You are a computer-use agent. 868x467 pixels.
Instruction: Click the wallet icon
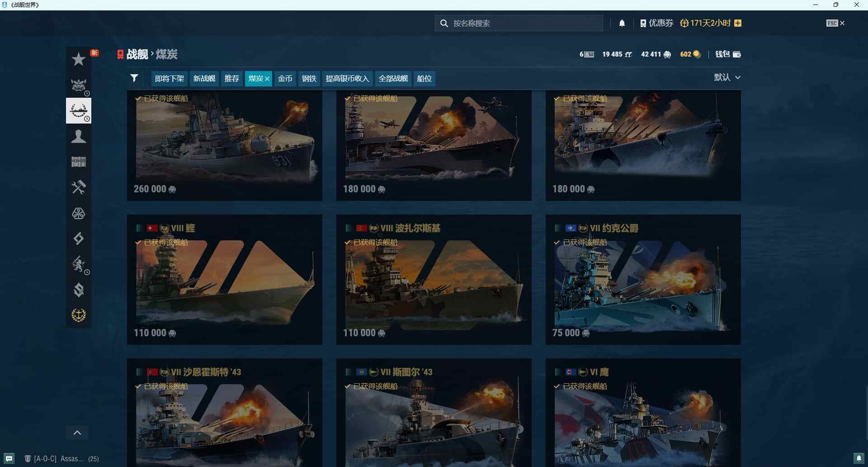[737, 54]
